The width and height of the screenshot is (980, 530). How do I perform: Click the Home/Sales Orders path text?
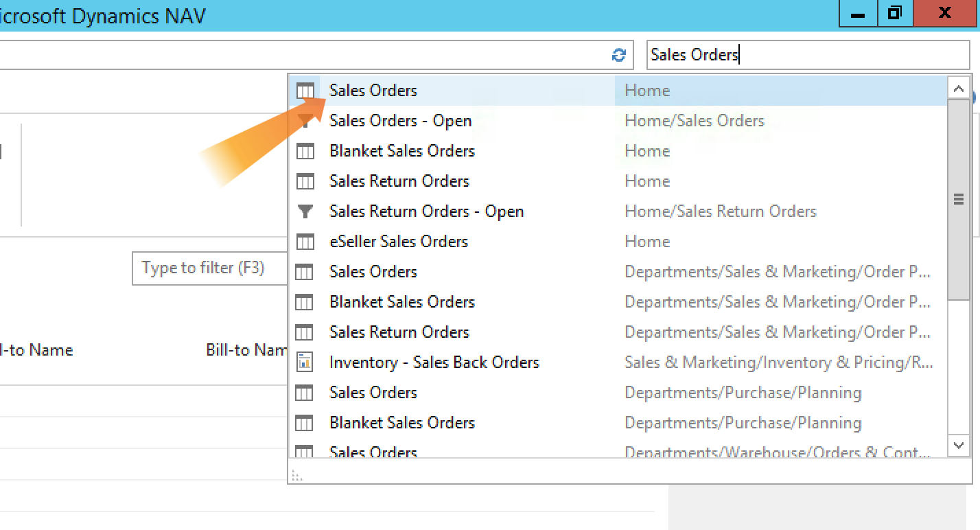pyautogui.click(x=695, y=121)
